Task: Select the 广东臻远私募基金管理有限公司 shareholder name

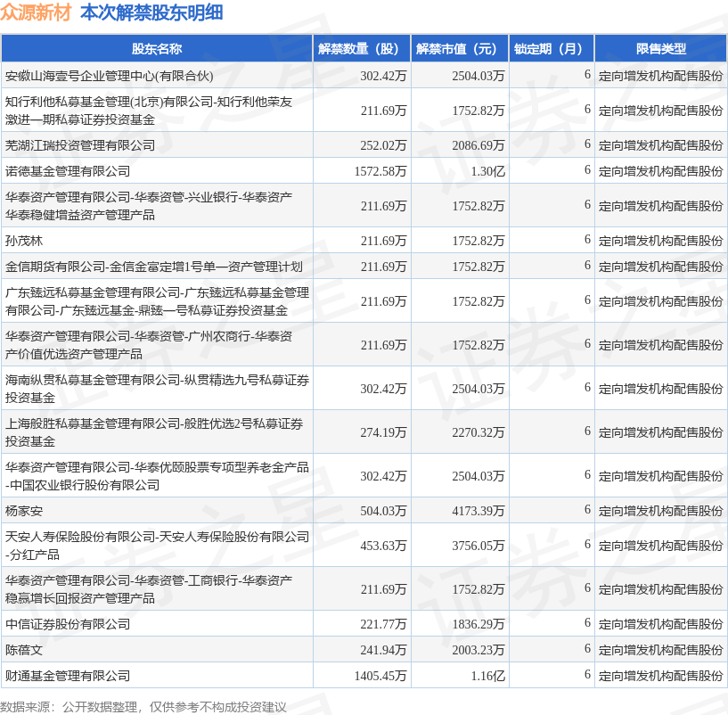Action: (x=157, y=301)
